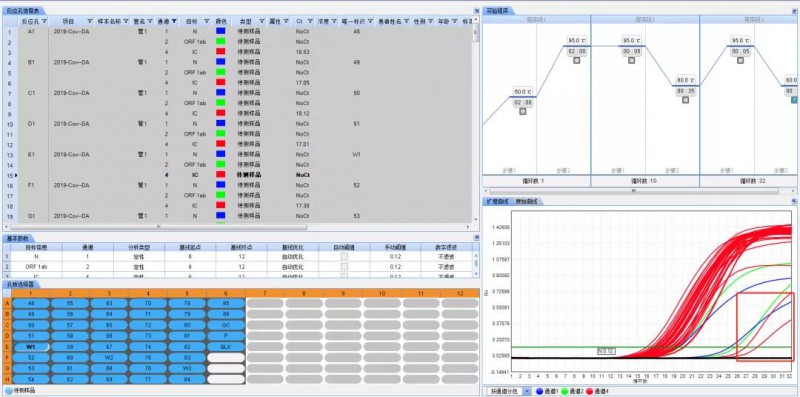Image resolution: width=800 pixels, height=397 pixels.
Task: Click the red IC color swatch for A1
Action: pyautogui.click(x=220, y=52)
